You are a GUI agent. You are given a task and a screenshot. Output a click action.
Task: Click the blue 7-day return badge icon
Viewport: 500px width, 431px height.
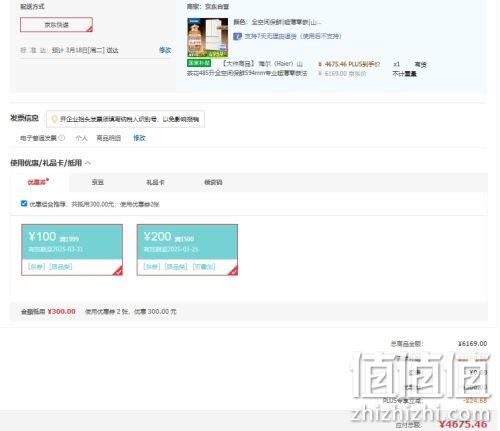(x=237, y=36)
